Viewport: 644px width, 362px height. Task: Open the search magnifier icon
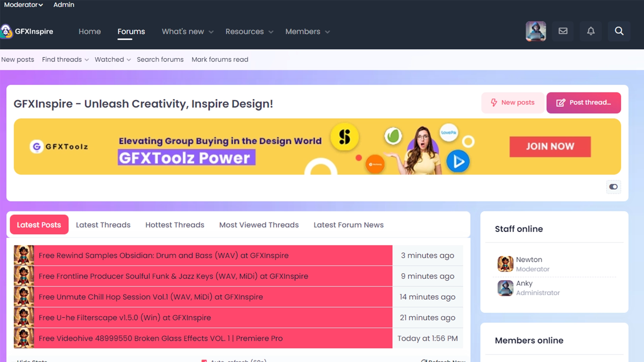click(619, 31)
